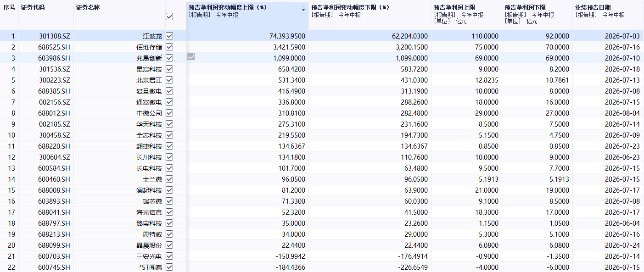This screenshot has height=272, width=644.
Task: Select the value -150.9942
Action: pyautogui.click(x=291, y=256)
